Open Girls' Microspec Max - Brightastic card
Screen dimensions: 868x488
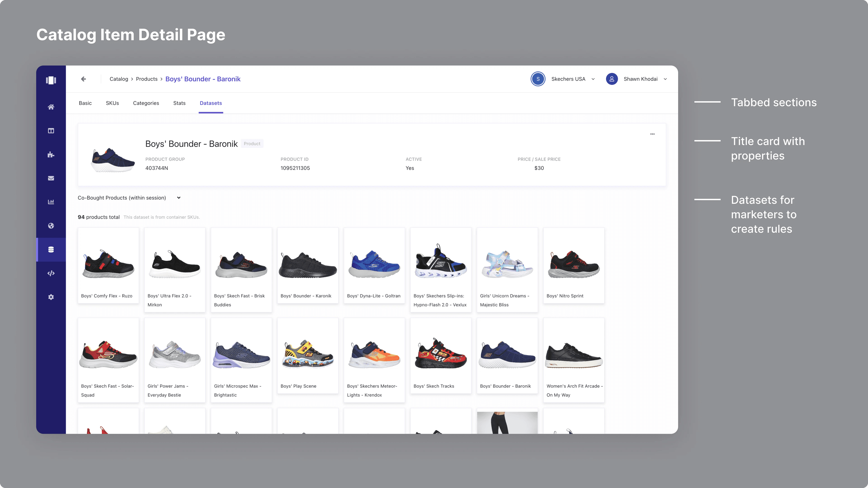tap(241, 360)
